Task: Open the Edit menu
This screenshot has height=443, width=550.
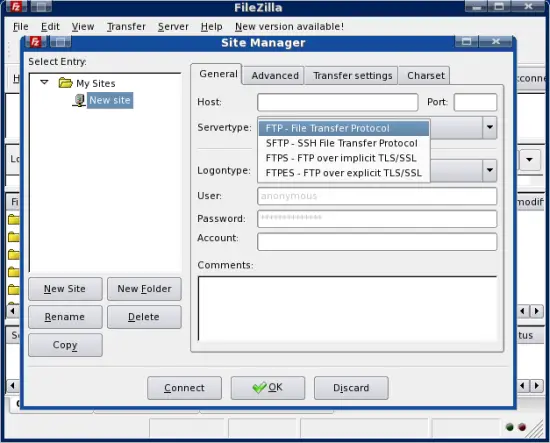Action: point(50,27)
